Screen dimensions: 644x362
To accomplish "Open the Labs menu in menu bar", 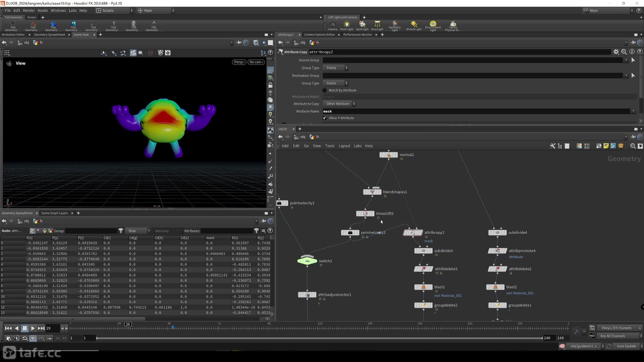I will (72, 10).
